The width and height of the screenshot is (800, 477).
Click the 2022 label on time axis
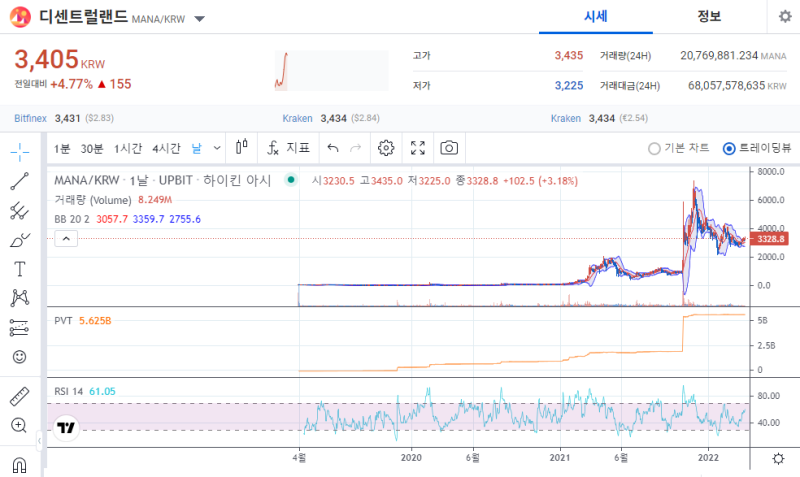pos(708,458)
